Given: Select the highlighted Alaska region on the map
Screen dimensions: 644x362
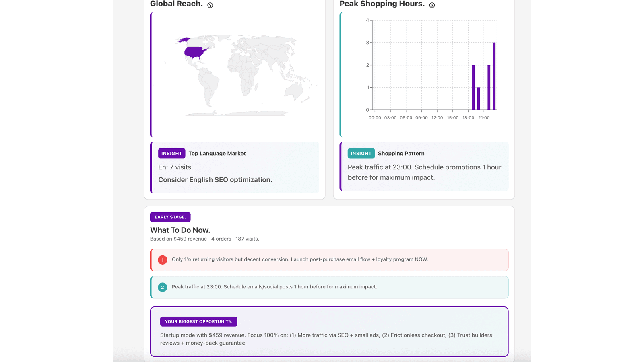Looking at the screenshot, I should [184, 40].
